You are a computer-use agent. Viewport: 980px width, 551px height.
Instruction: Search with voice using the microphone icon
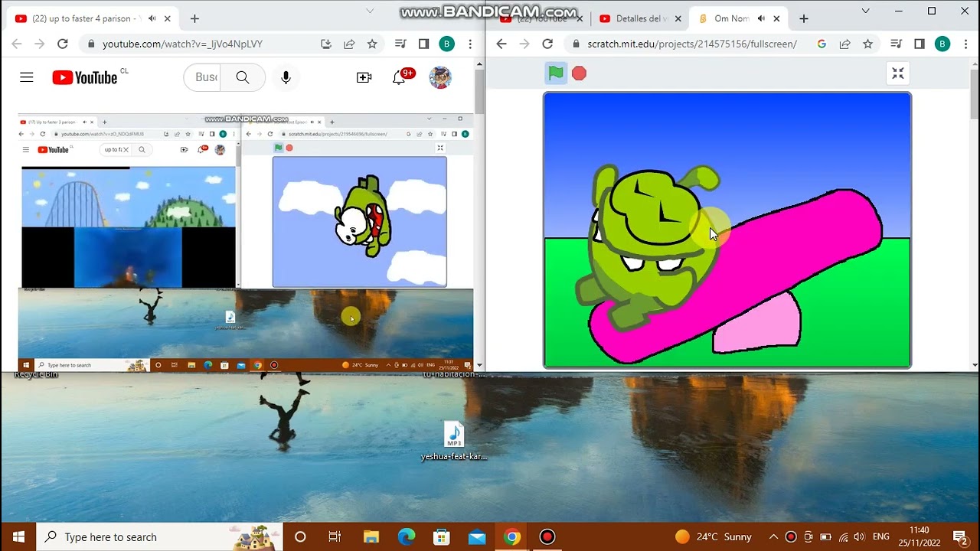(286, 77)
